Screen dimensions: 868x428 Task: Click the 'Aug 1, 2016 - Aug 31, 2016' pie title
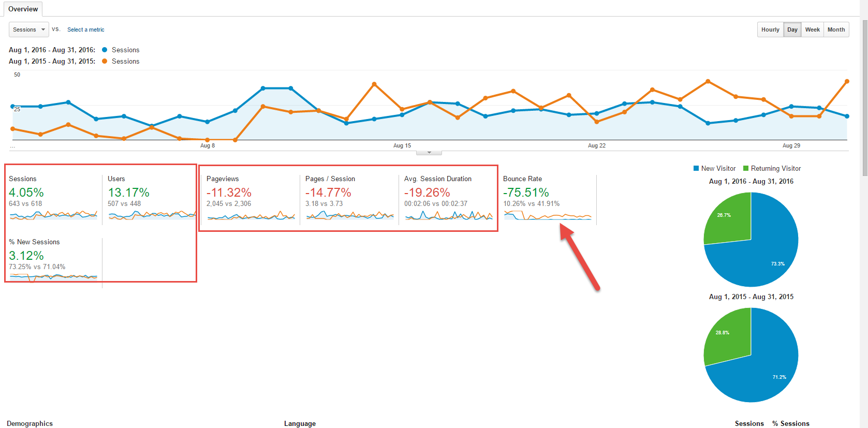tap(751, 181)
